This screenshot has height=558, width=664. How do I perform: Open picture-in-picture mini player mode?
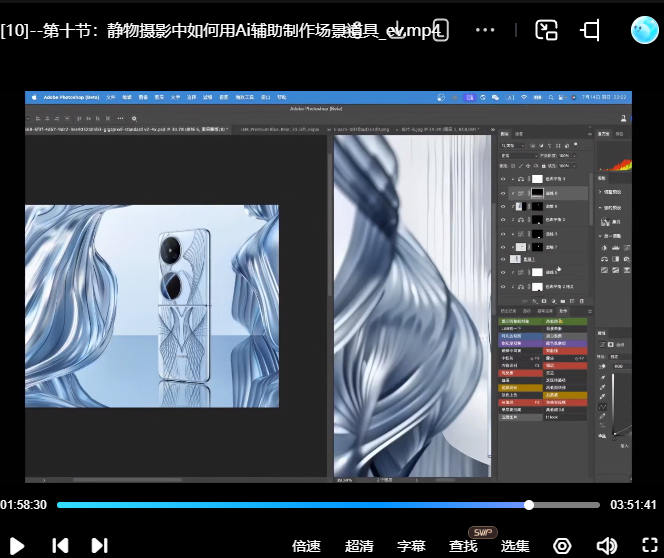click(546, 30)
